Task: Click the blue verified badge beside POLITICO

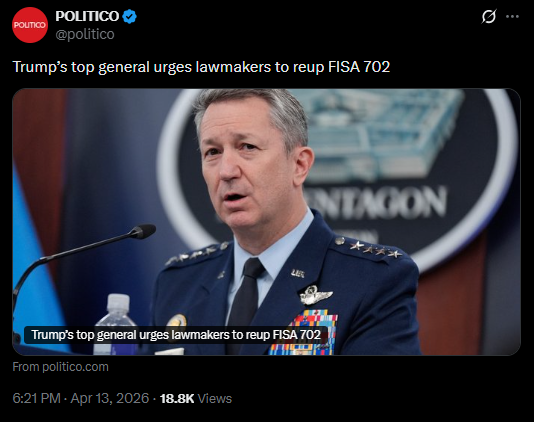Action: point(129,16)
